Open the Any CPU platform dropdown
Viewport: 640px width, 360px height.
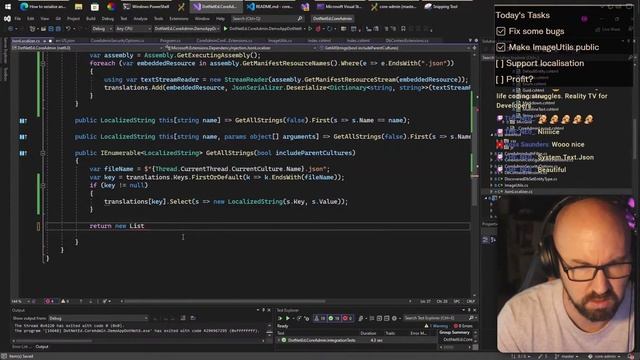point(133,29)
